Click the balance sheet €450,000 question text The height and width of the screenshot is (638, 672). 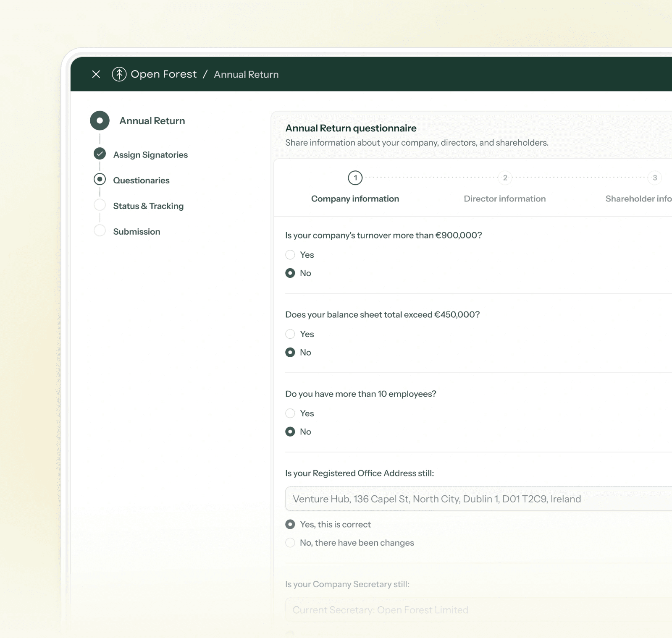coord(382,315)
